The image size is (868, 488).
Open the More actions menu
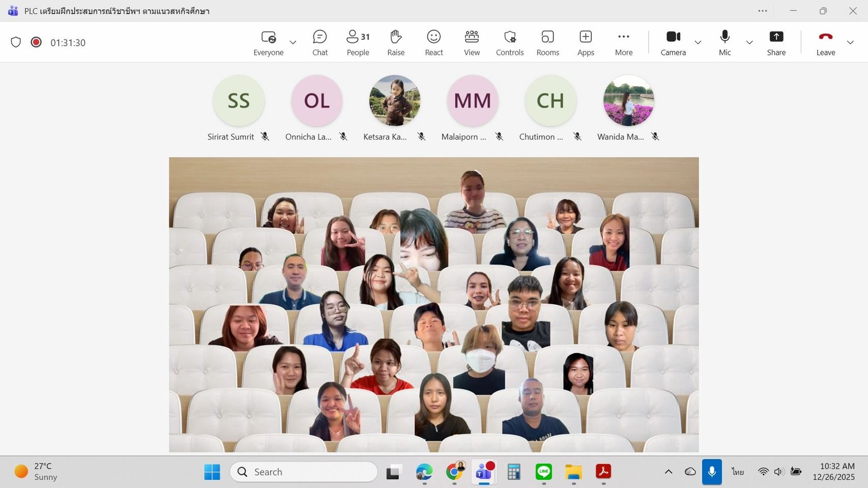click(x=623, y=43)
